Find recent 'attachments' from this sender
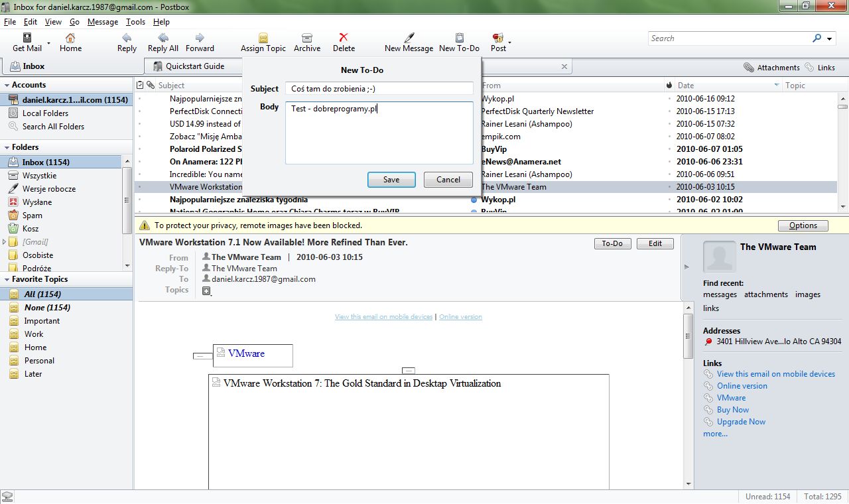The image size is (849, 504). click(766, 294)
